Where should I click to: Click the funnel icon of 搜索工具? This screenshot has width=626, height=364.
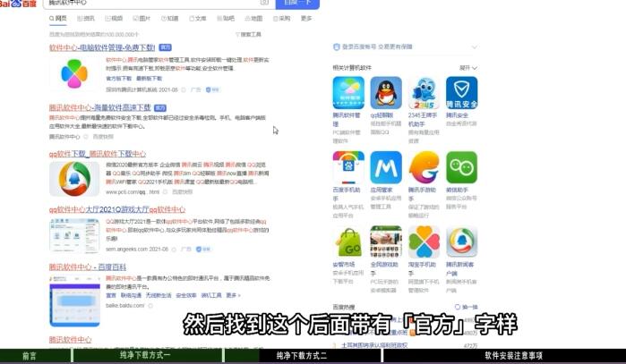point(238,35)
